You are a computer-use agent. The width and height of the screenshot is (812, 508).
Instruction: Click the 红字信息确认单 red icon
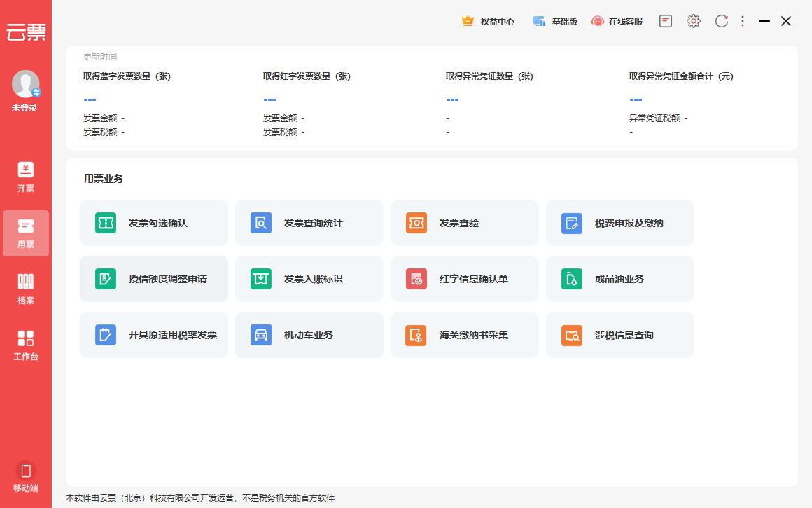[x=416, y=279]
